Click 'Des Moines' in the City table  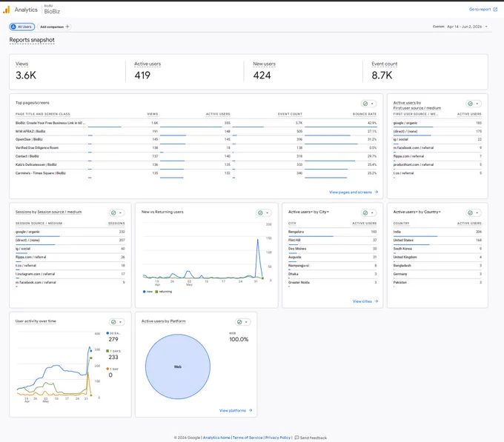click(297, 249)
